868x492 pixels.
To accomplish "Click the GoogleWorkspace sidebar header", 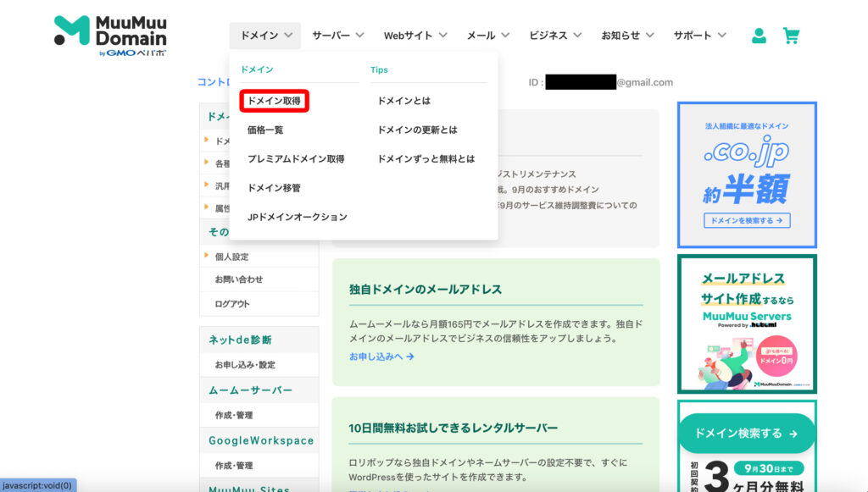I will pyautogui.click(x=261, y=440).
